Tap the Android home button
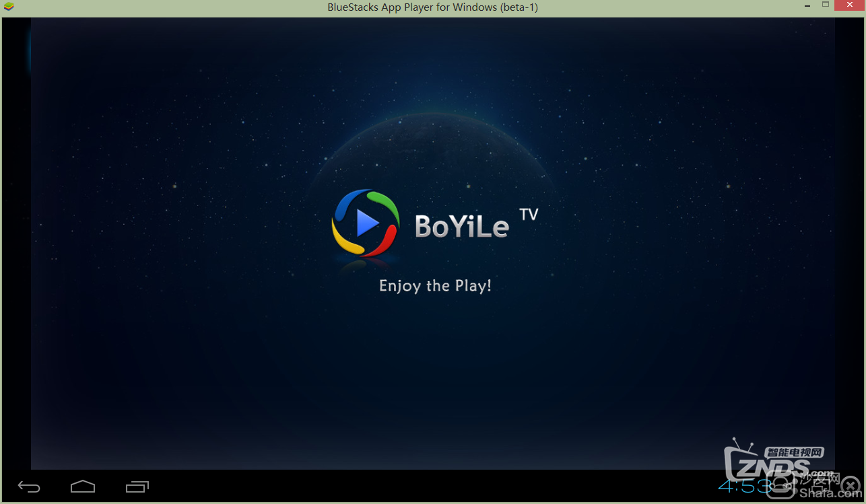Screen dimensions: 866x504 coord(83,487)
